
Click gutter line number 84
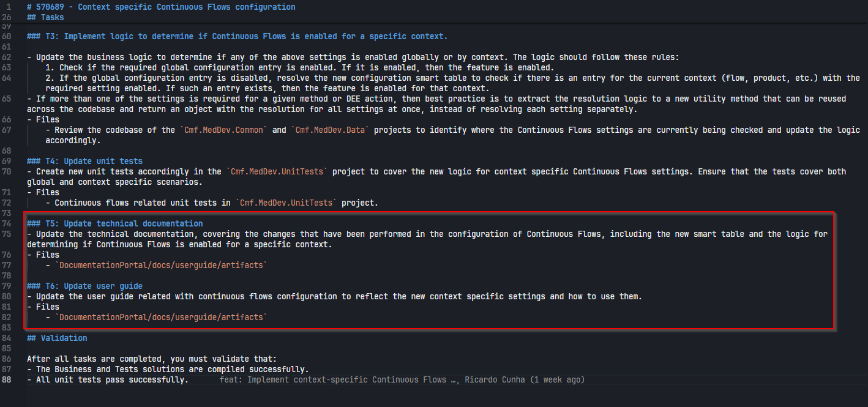pos(7,338)
